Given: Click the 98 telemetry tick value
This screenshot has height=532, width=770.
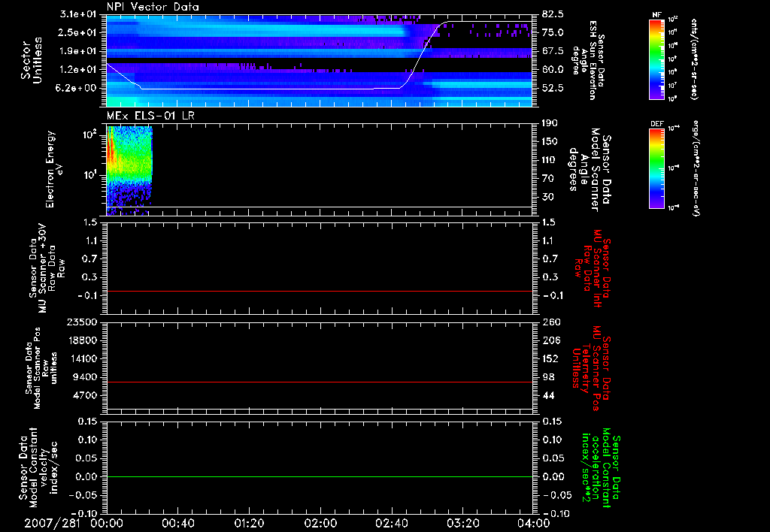Looking at the screenshot, I should [548, 377].
